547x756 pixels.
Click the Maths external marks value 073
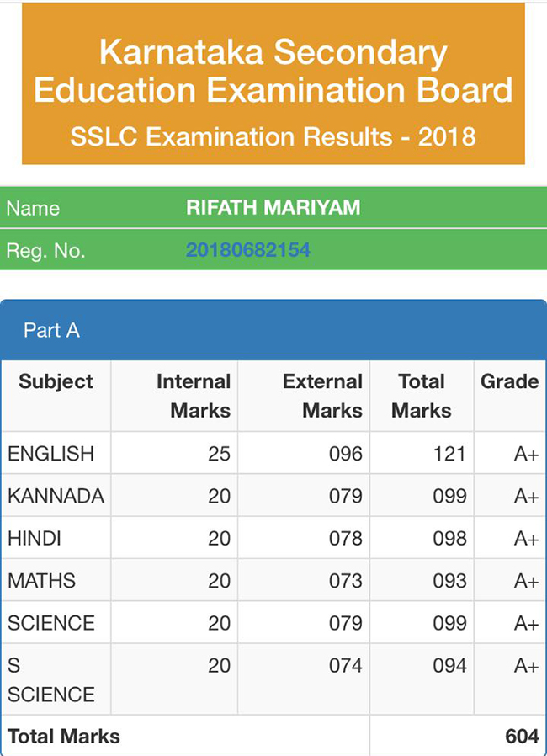coord(345,580)
